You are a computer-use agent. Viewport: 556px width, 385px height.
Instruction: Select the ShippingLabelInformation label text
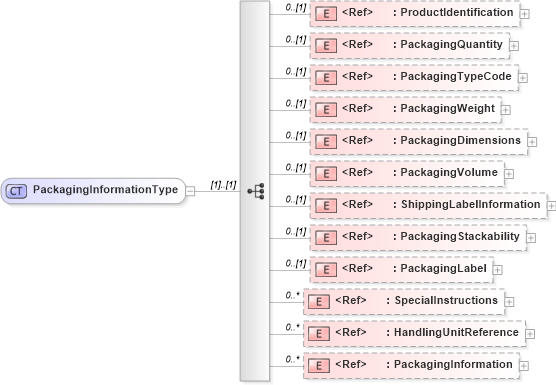[471, 204]
